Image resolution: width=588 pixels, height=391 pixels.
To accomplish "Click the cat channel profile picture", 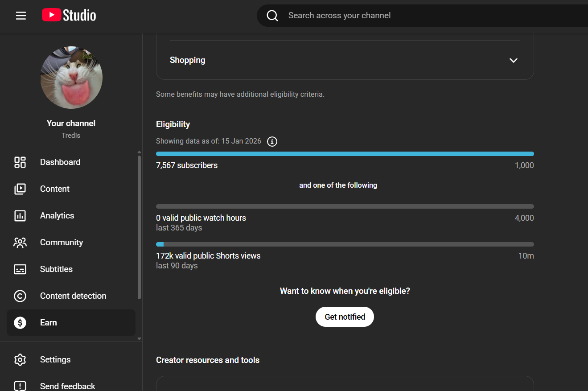I will [71, 78].
